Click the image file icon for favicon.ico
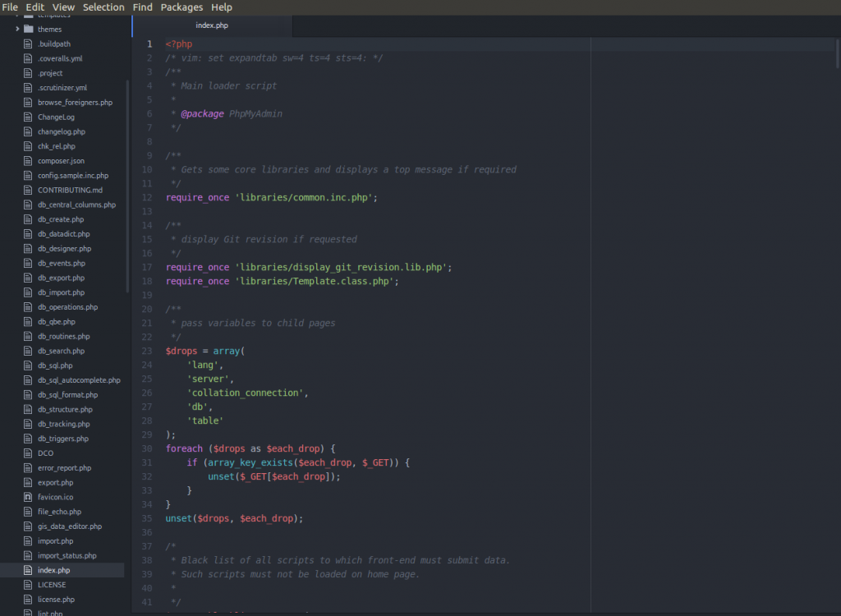This screenshot has height=616, width=841. point(28,498)
